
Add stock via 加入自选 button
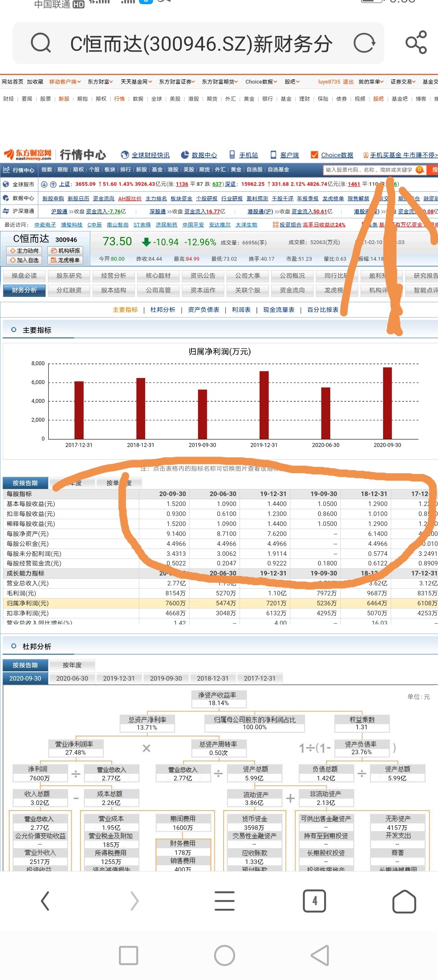pyautogui.click(x=24, y=260)
